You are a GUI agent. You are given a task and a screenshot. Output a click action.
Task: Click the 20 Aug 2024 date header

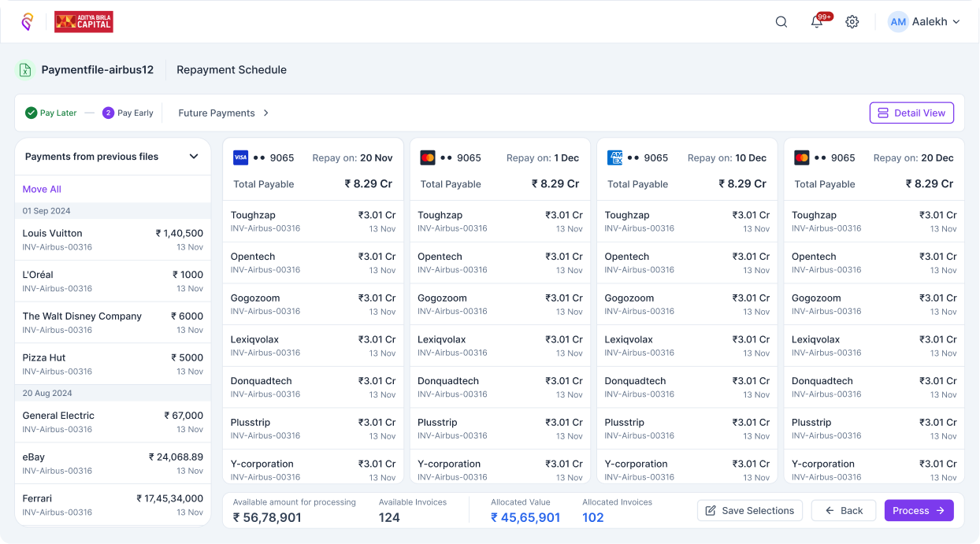click(x=113, y=393)
